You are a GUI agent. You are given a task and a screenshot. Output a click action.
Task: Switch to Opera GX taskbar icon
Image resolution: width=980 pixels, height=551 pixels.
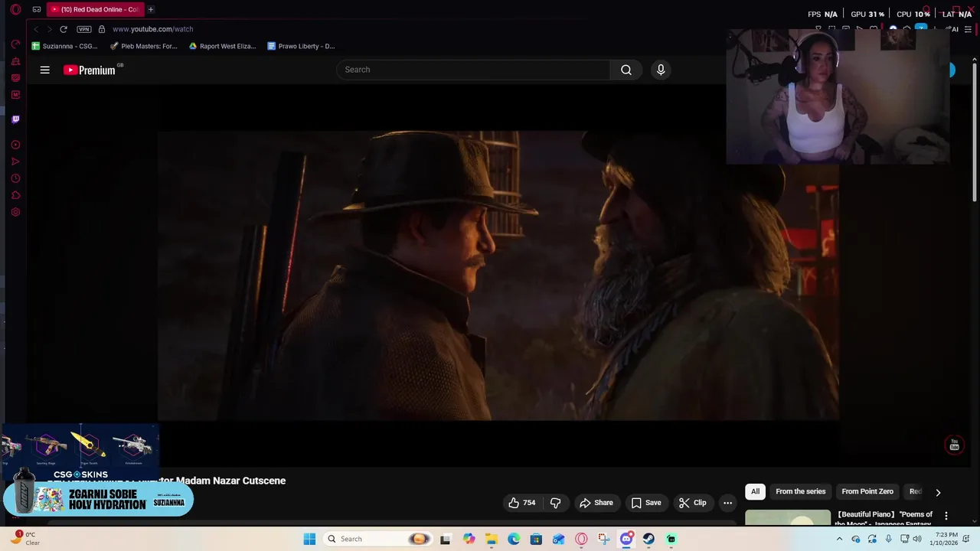pyautogui.click(x=581, y=539)
